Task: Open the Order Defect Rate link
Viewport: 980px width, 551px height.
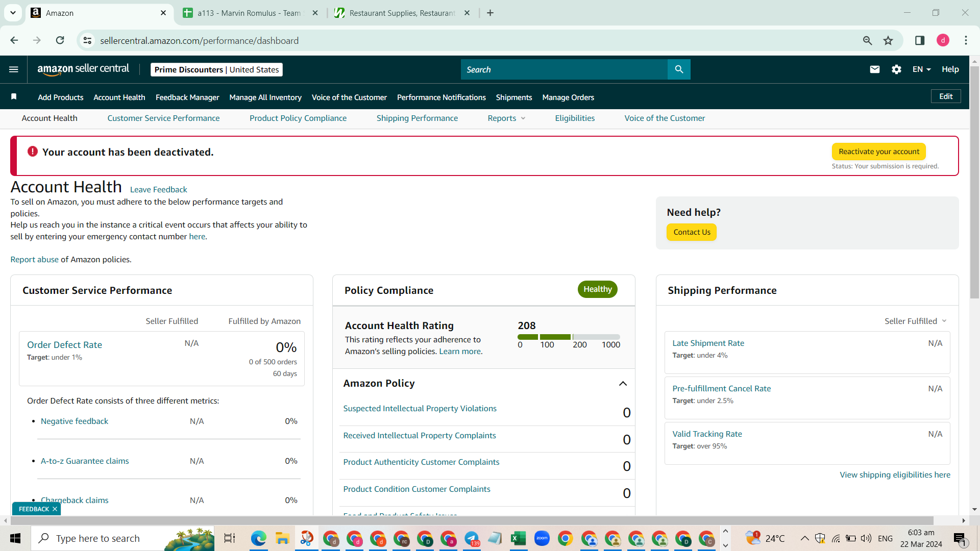Action: point(64,345)
